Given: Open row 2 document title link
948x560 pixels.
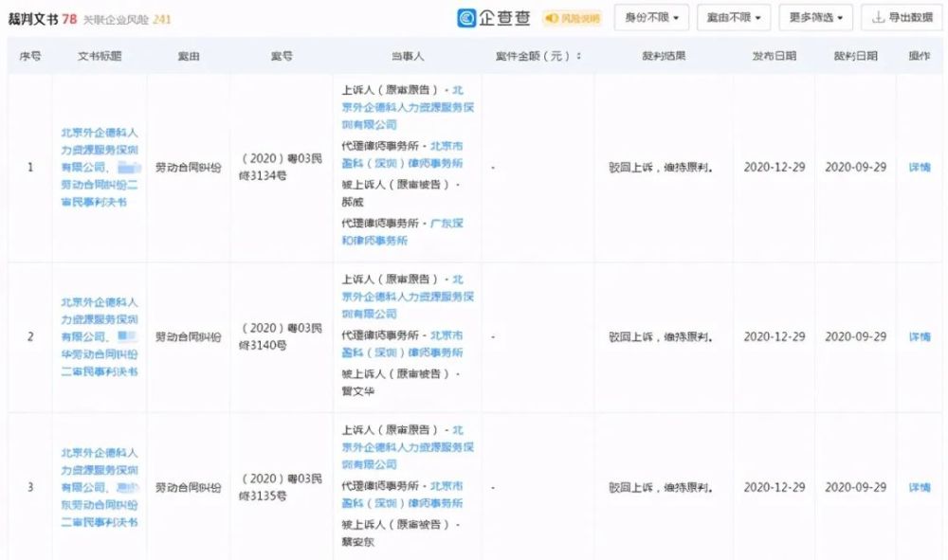Looking at the screenshot, I should (100, 337).
